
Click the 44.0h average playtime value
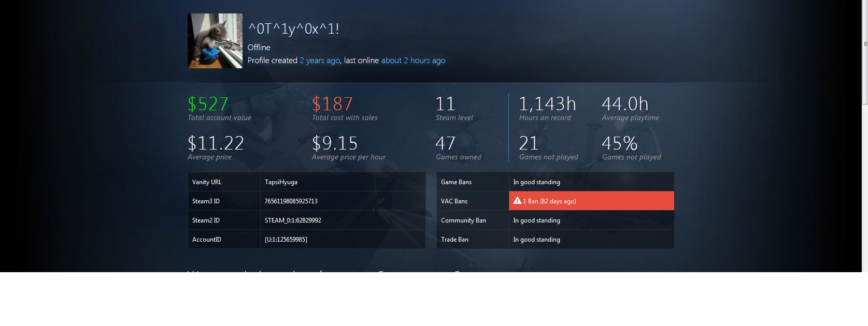pos(625,104)
